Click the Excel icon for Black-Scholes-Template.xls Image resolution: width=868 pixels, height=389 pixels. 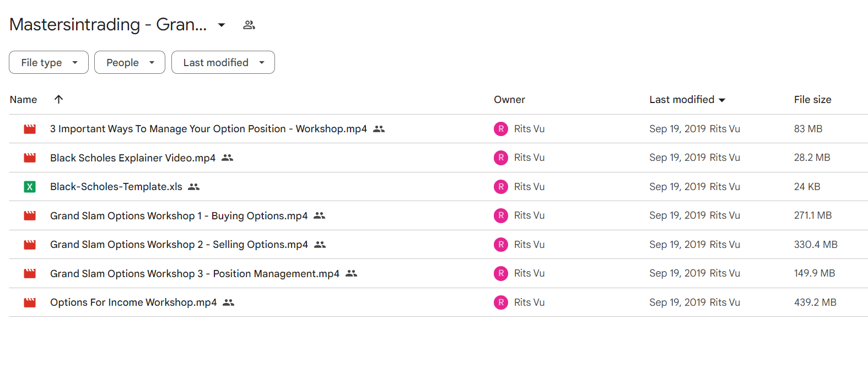click(x=30, y=187)
